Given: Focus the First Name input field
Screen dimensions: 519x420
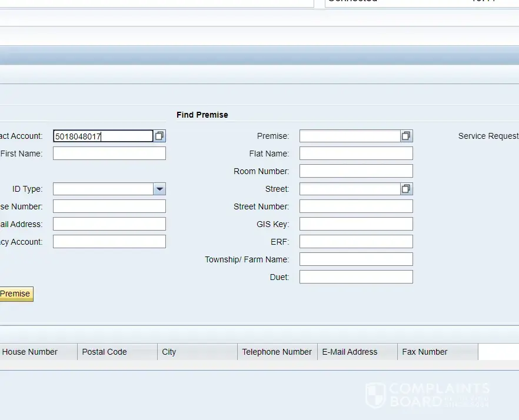Looking at the screenshot, I should (109, 154).
